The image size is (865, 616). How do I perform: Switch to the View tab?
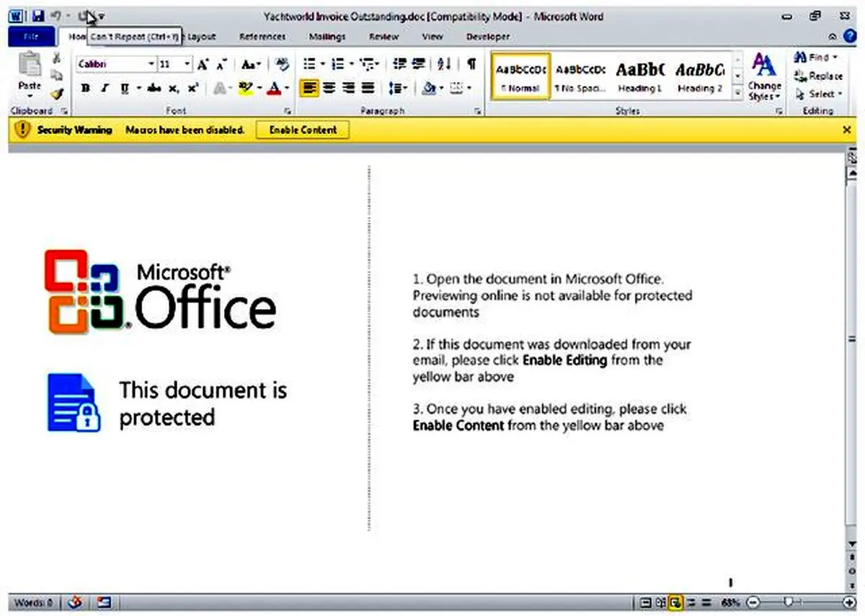pos(432,37)
